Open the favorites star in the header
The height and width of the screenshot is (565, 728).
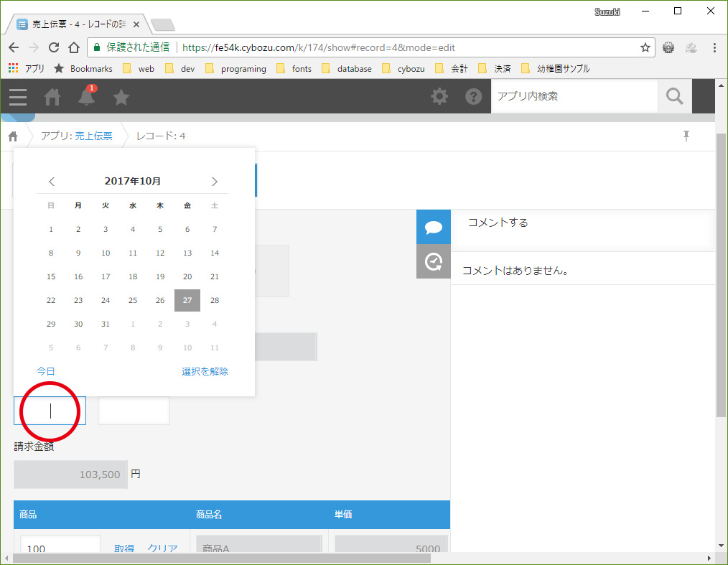(x=121, y=97)
